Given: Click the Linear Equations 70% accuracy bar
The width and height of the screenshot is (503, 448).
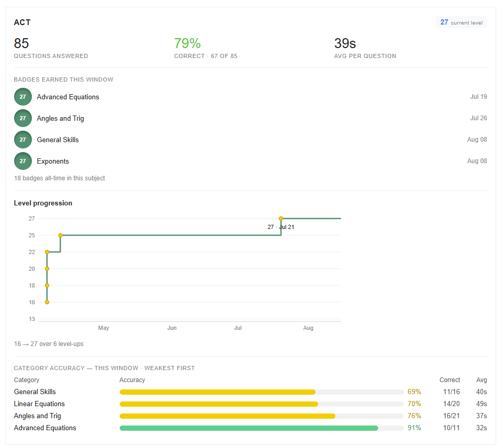Looking at the screenshot, I should click(262, 404).
